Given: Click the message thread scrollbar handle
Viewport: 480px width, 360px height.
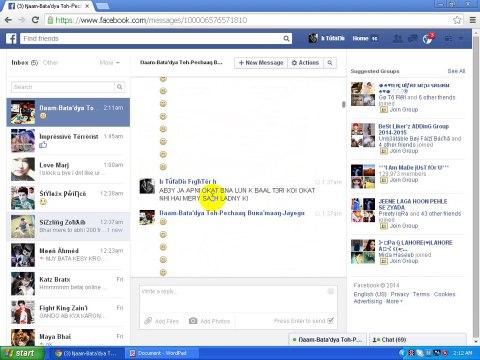Looking at the screenshot, I should tap(343, 104).
